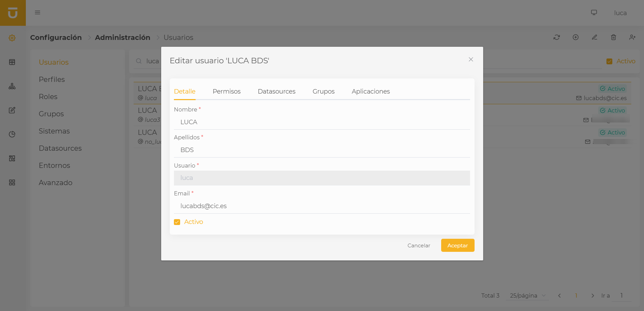The height and width of the screenshot is (311, 644).
Task: Click the Email input field
Action: [322, 206]
